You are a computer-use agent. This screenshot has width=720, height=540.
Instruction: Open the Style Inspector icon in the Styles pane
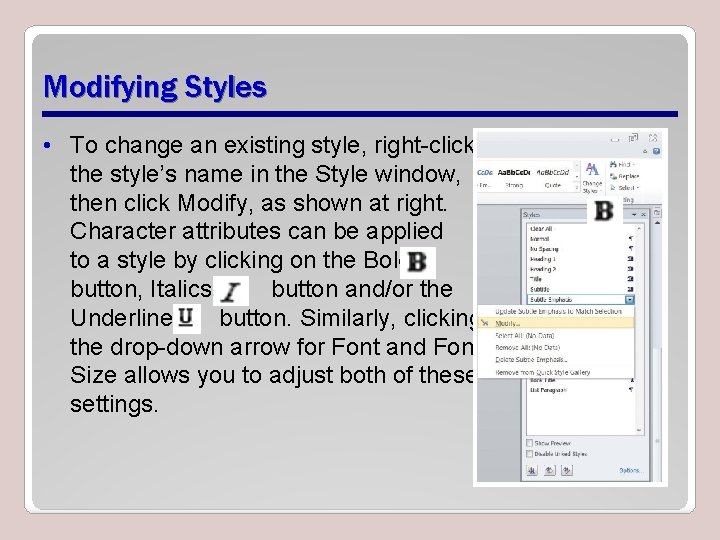pos(550,470)
